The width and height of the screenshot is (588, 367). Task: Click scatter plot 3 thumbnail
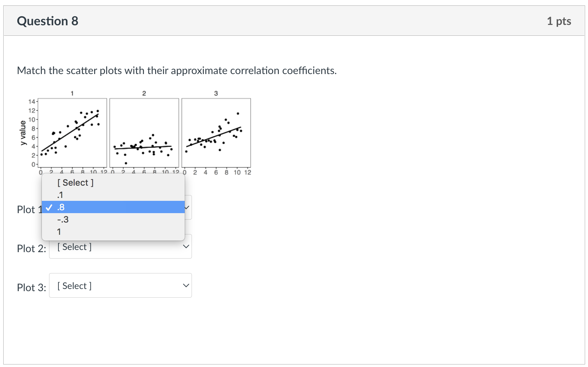tap(216, 132)
